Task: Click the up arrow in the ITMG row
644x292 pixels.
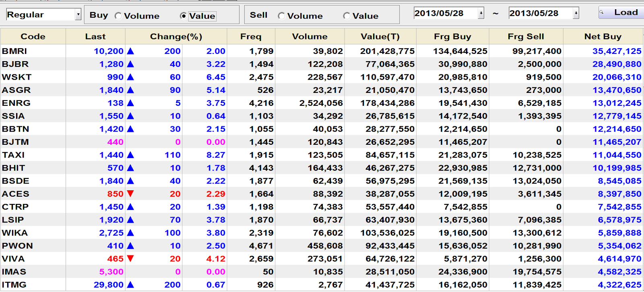Action: pos(130,285)
